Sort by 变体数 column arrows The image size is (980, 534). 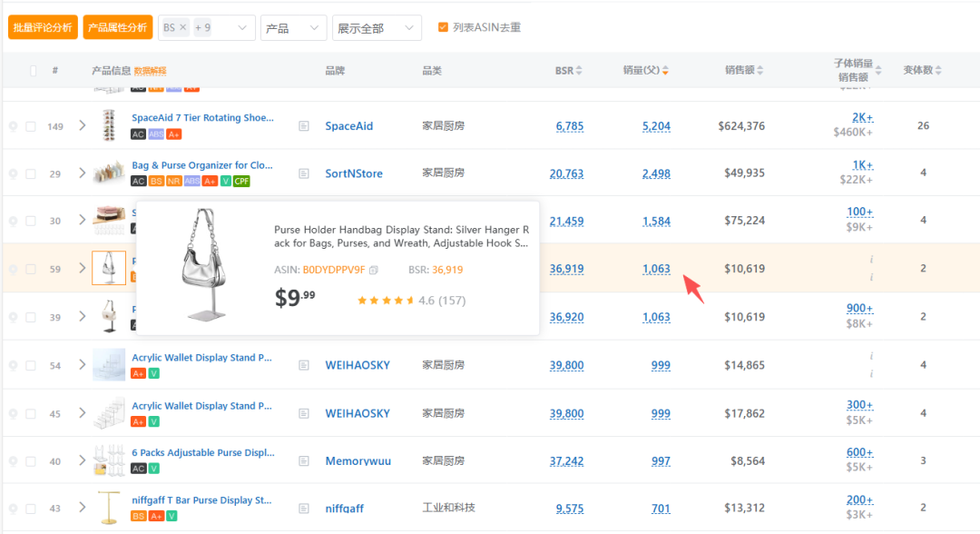pyautogui.click(x=938, y=71)
